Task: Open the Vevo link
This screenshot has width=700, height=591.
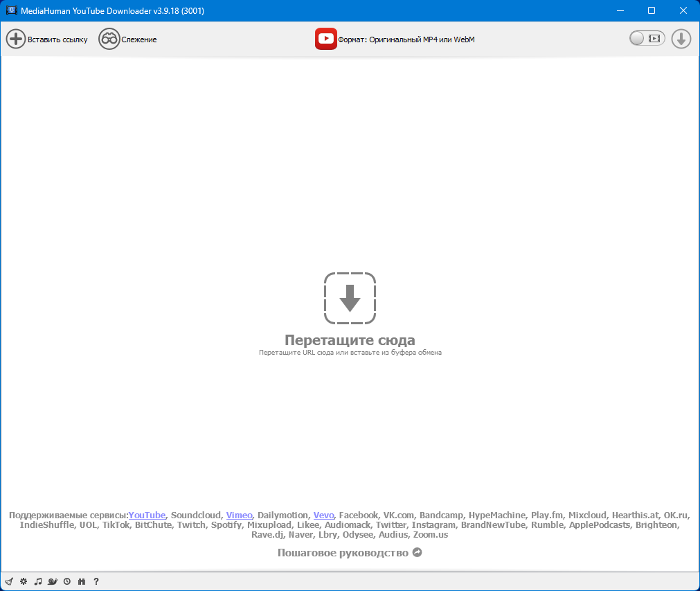Action: coord(323,515)
